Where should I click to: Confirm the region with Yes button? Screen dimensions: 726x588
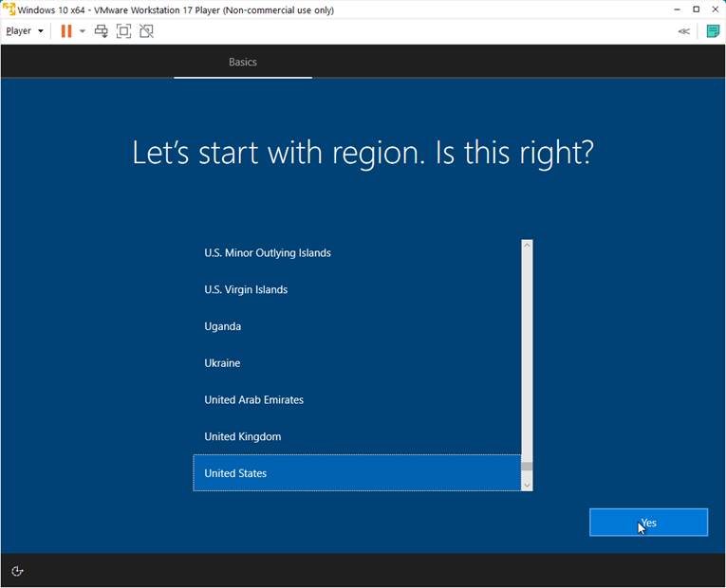pos(648,523)
